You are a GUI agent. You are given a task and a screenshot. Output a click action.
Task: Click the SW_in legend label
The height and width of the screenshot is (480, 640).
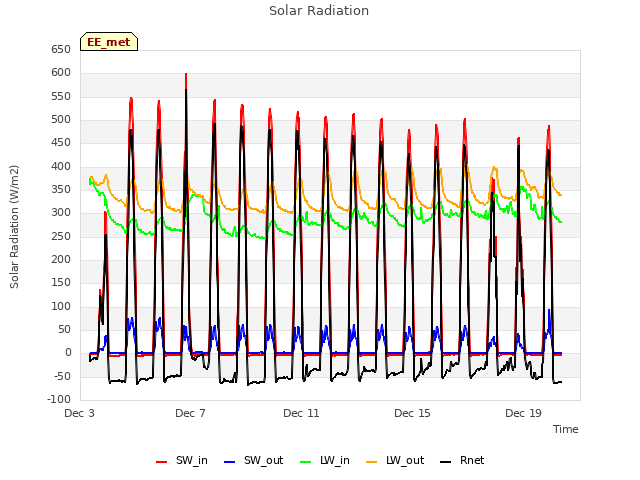coord(191,460)
